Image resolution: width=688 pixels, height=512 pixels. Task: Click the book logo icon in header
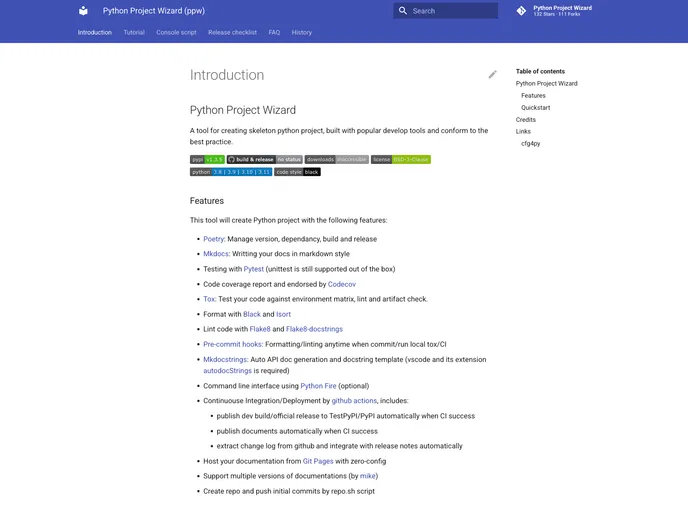tap(83, 11)
